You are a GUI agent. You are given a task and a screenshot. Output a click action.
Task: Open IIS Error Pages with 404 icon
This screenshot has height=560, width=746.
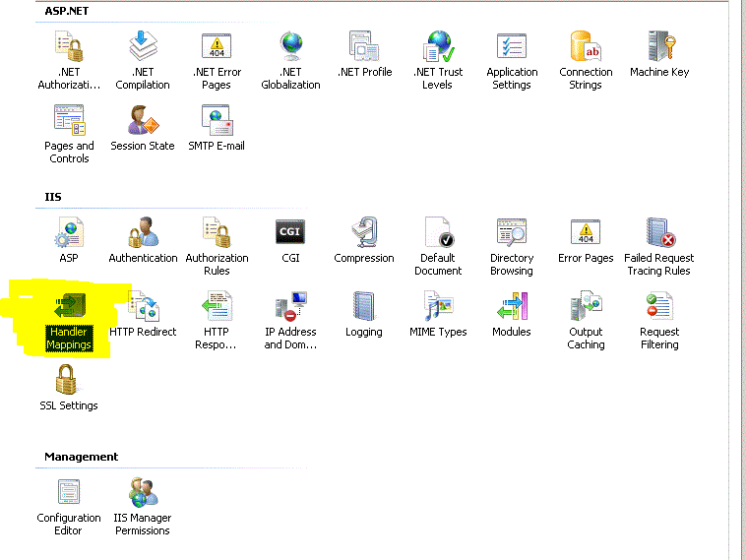tap(586, 232)
